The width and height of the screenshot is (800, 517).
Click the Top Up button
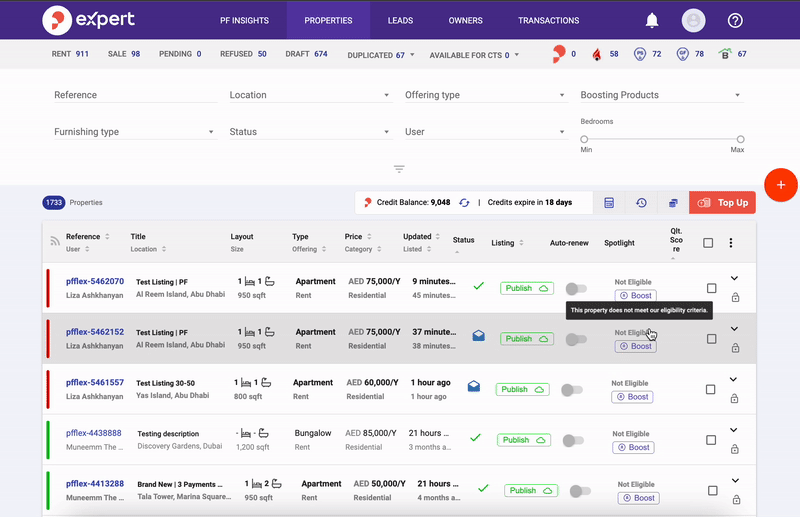tap(722, 203)
